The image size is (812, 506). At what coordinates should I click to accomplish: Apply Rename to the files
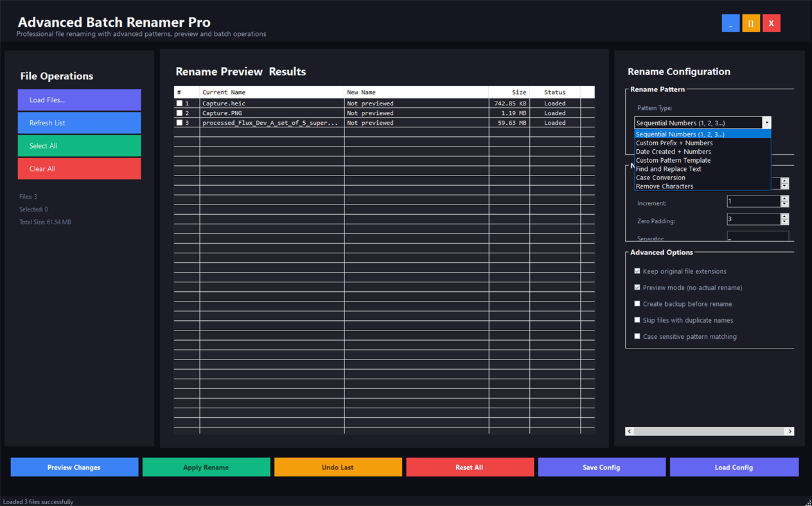[x=206, y=467]
